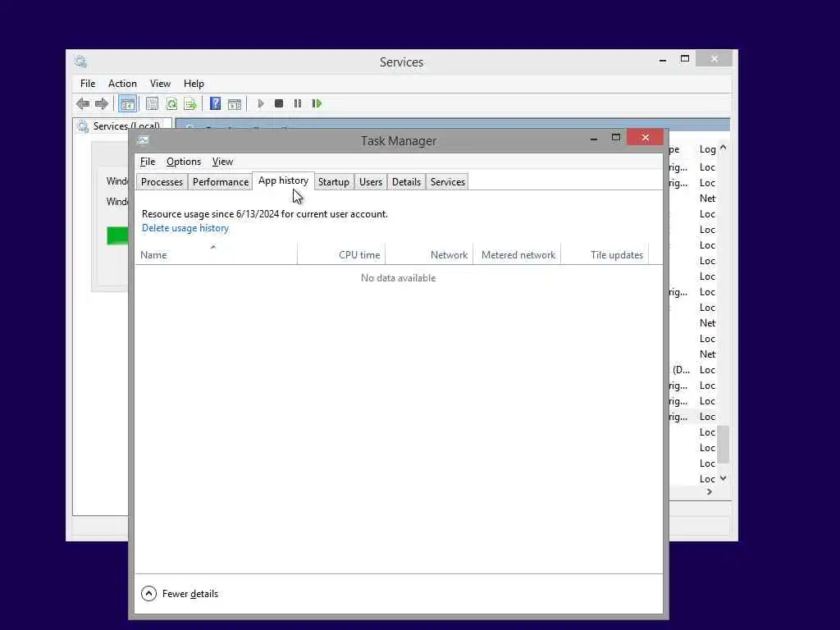This screenshot has width=840, height=630.
Task: Switch to the Processes tab
Action: (162, 182)
